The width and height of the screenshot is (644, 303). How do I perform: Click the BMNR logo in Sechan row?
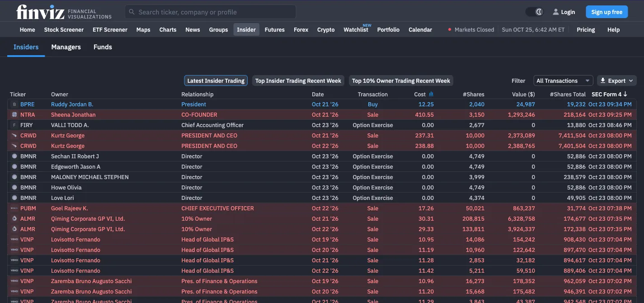tap(14, 156)
